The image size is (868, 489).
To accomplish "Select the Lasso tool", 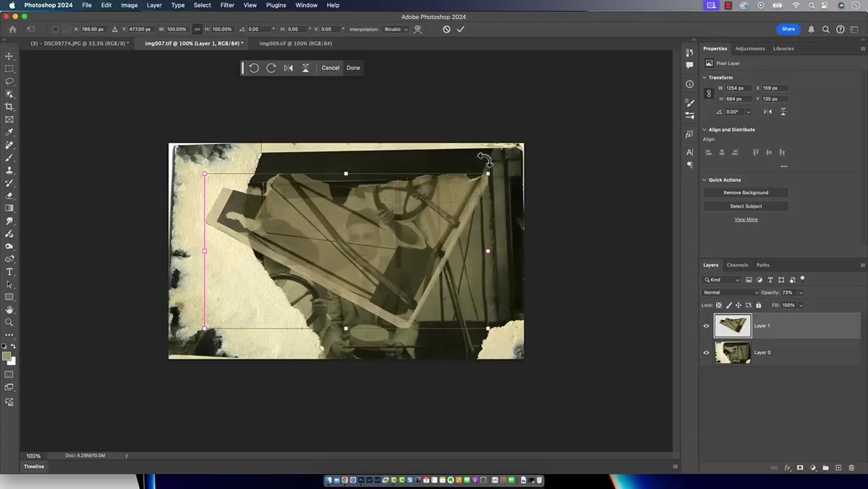I will click(9, 81).
